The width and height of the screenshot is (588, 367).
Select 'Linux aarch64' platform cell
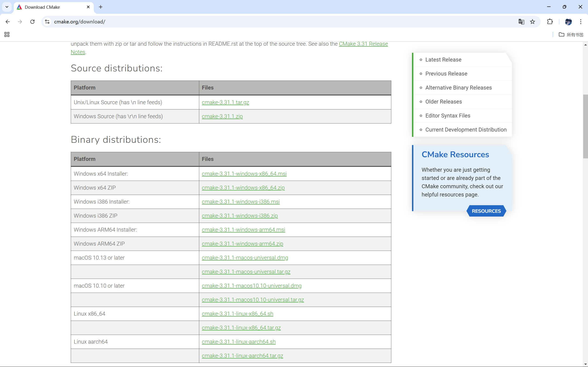point(135,342)
